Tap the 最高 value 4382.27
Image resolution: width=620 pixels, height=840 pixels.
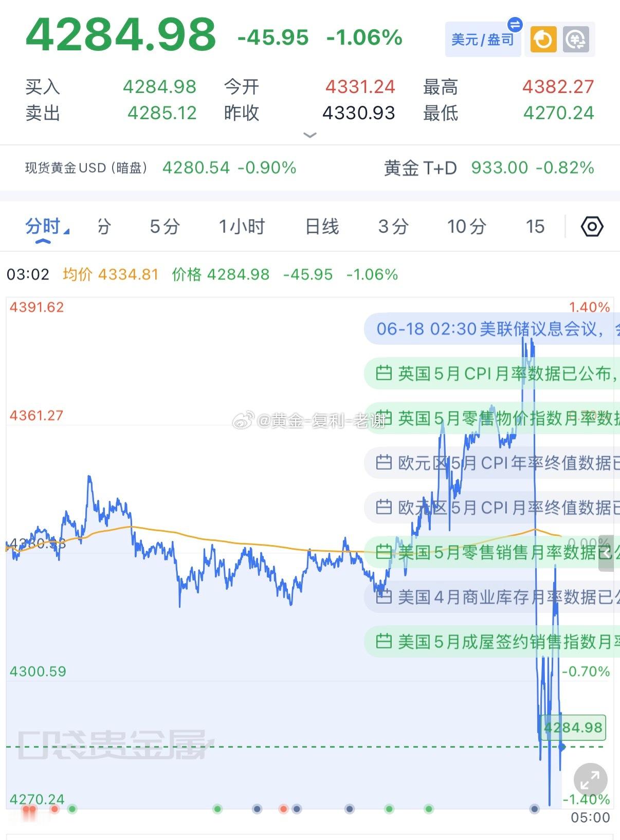558,87
